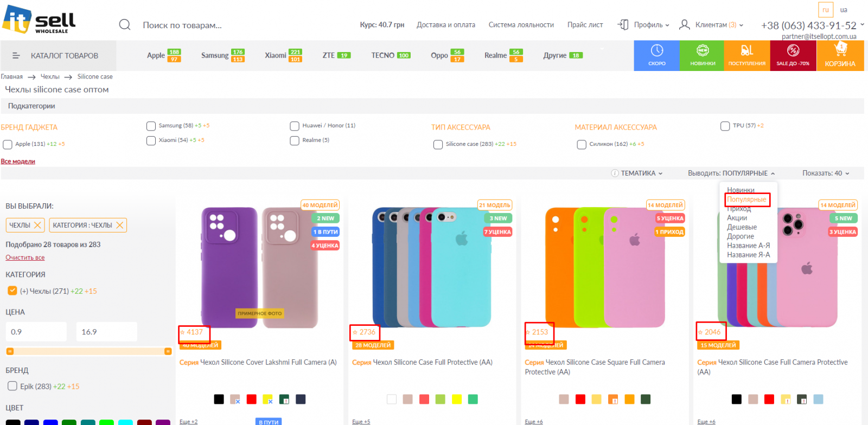Screen dimensions: 868x425
Task: Click the it sell wholesale logo
Action: [39, 20]
